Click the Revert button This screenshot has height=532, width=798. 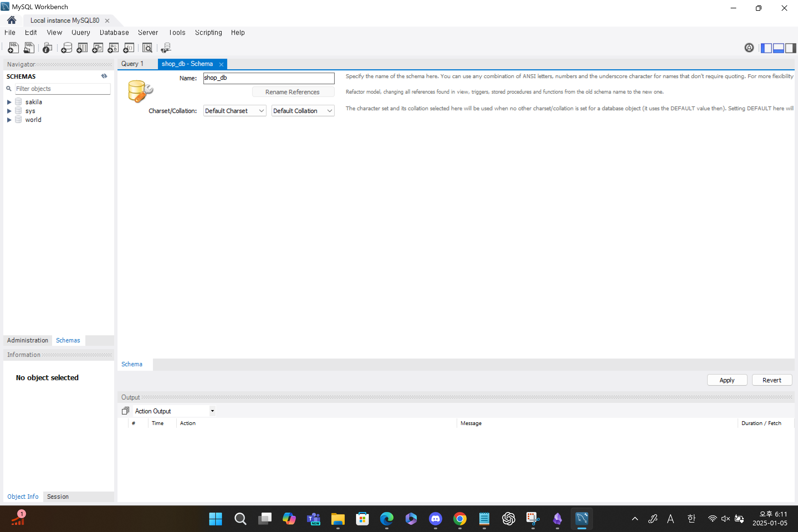click(x=772, y=380)
